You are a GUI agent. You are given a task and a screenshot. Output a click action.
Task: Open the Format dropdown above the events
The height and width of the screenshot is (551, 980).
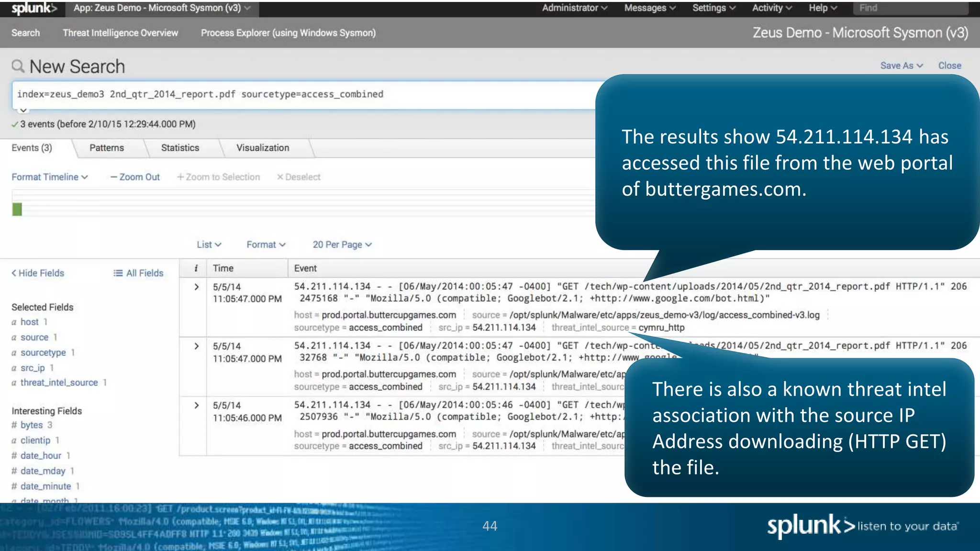(266, 244)
